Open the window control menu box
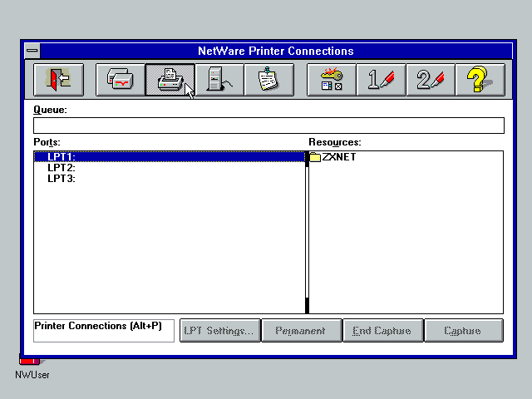532x399 pixels. tap(32, 51)
